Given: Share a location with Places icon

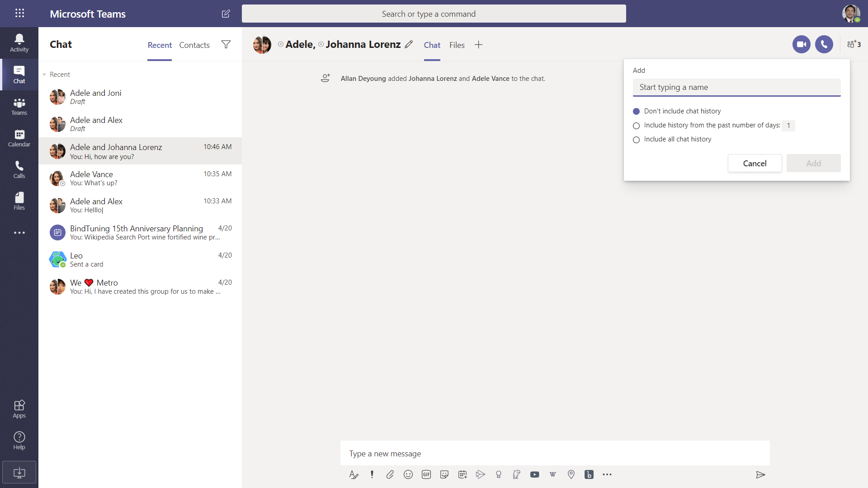Looking at the screenshot, I should [571, 474].
